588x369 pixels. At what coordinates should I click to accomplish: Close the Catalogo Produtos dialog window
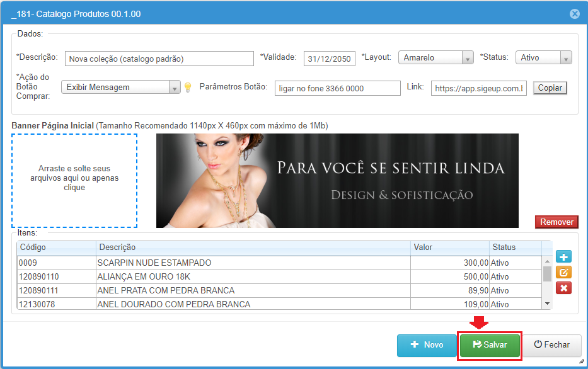(574, 14)
